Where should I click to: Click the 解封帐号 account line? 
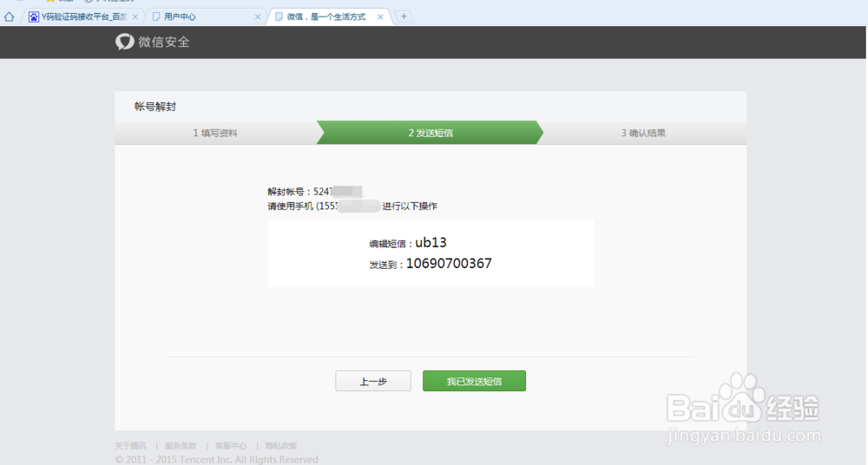coord(314,192)
